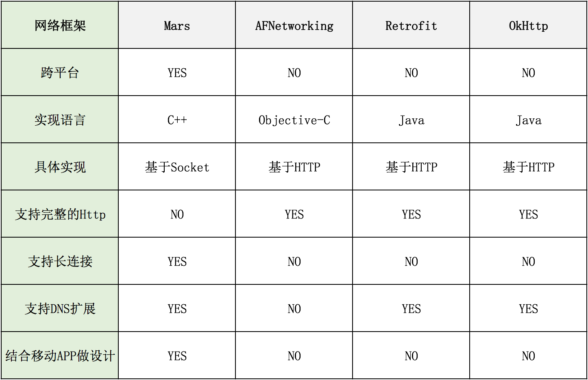Viewport: 588px width, 380px height.
Task: Click NO cell for Mars 支持完整的Http
Action: 177,214
